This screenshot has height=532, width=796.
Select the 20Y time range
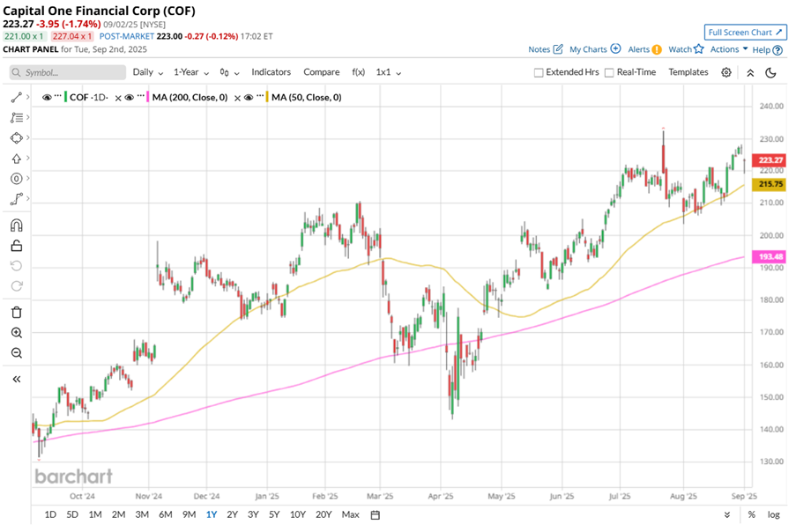(324, 514)
